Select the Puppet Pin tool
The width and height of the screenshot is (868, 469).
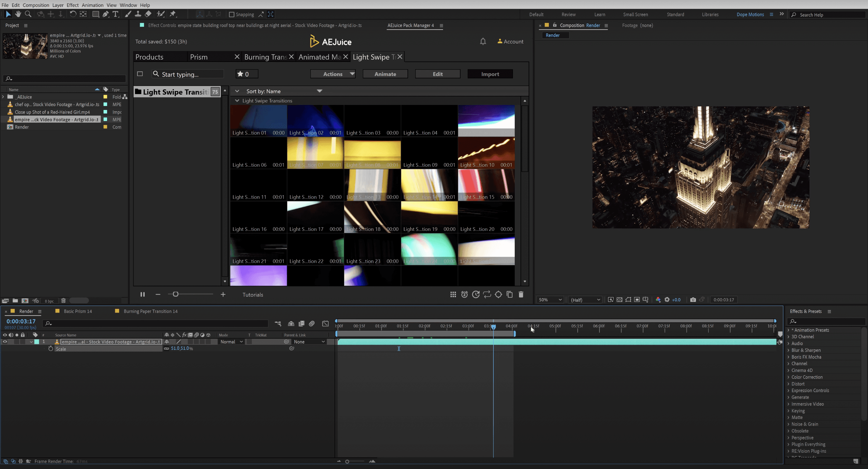click(173, 14)
